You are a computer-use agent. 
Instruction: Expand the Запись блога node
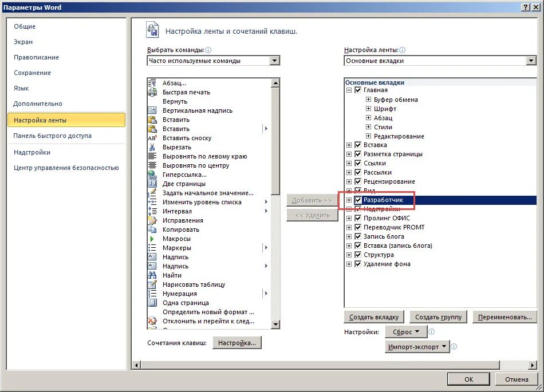click(x=349, y=236)
